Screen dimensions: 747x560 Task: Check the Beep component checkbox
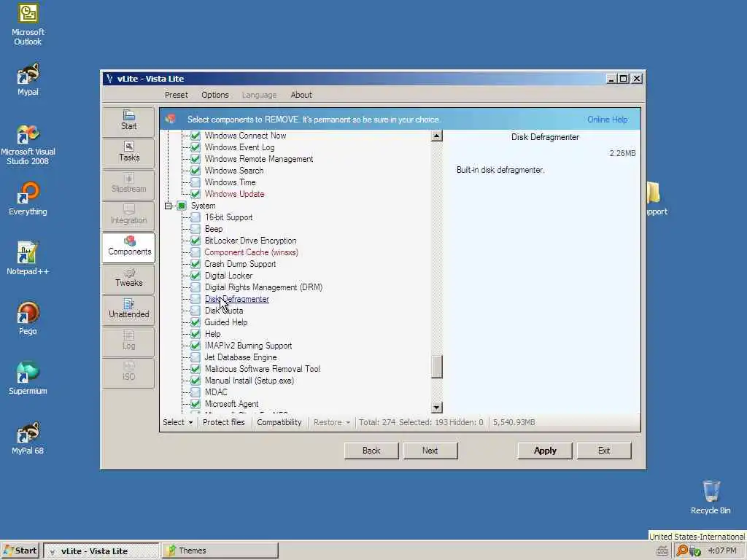click(x=196, y=229)
